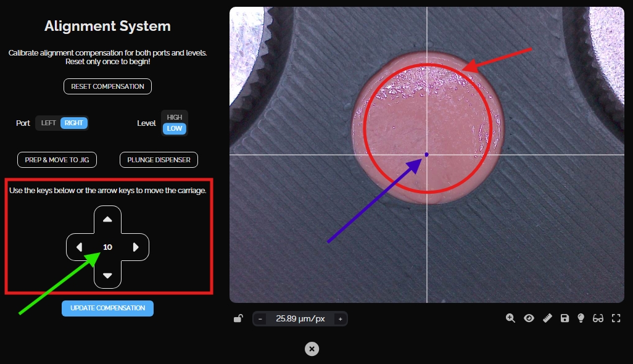Screen dimensions: 633x364
Task: Click the unlocked padlock icon
Action: click(x=238, y=319)
